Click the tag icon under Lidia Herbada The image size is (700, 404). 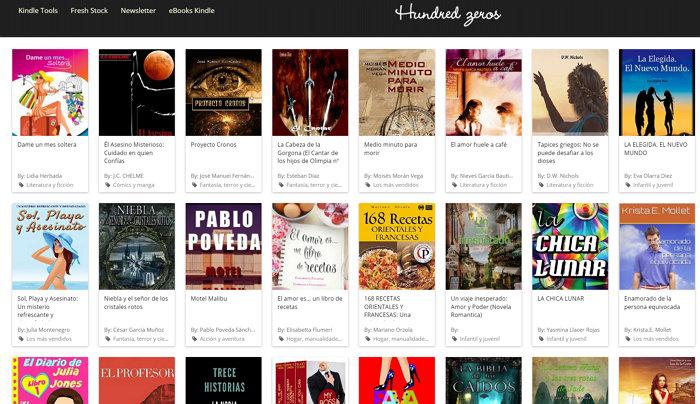(x=21, y=185)
